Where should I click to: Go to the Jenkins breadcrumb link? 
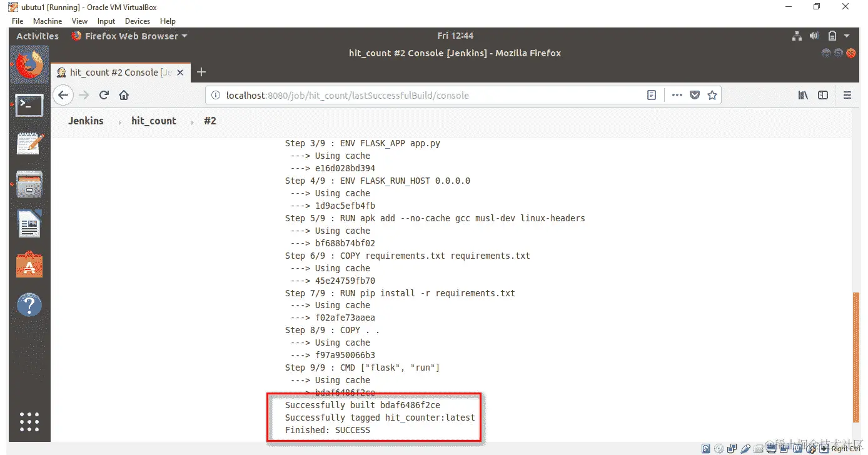86,121
